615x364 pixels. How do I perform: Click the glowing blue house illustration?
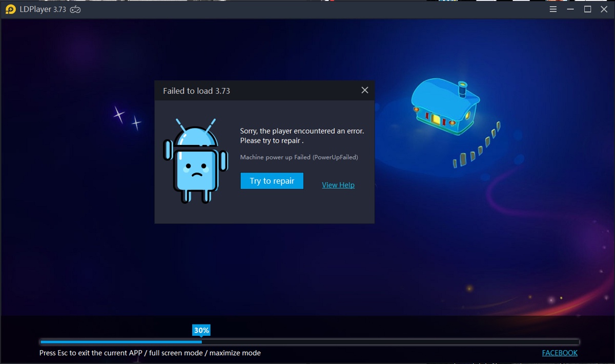pyautogui.click(x=445, y=106)
